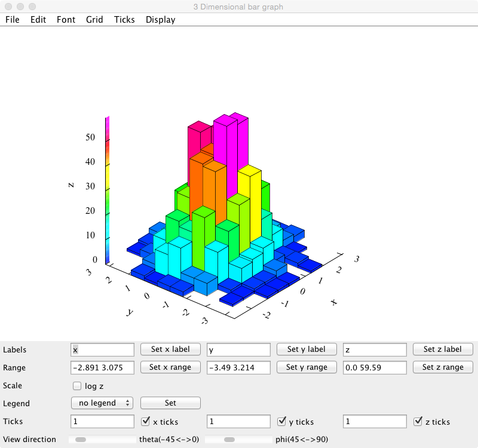The width and height of the screenshot is (478, 448).
Task: Uncheck the z ticks checkbox
Action: [x=418, y=422]
